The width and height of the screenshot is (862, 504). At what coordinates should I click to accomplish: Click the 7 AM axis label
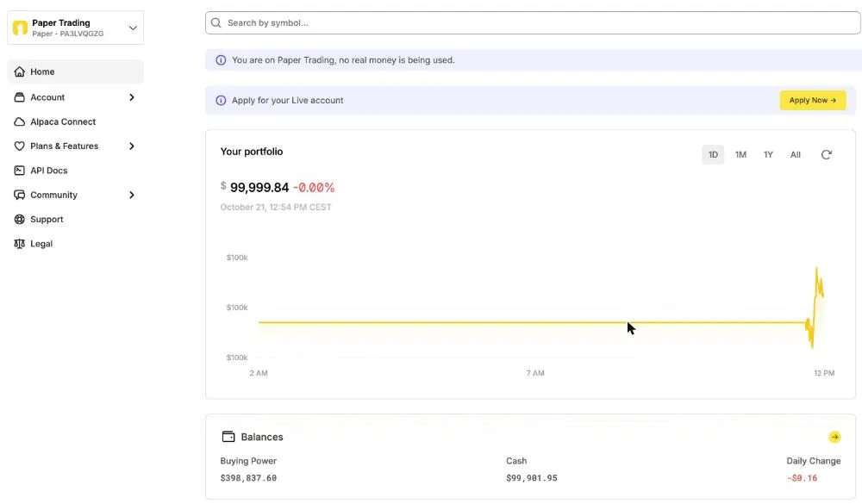click(x=535, y=373)
